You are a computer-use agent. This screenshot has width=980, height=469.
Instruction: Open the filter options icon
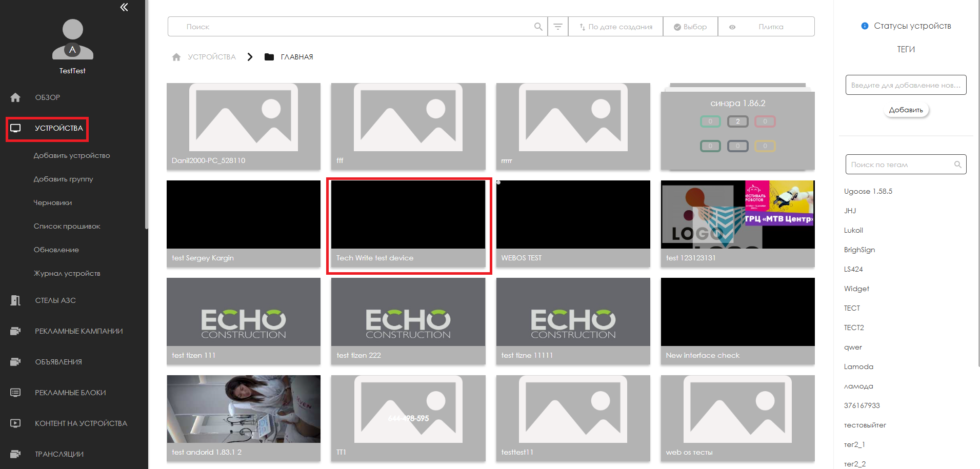click(x=558, y=27)
